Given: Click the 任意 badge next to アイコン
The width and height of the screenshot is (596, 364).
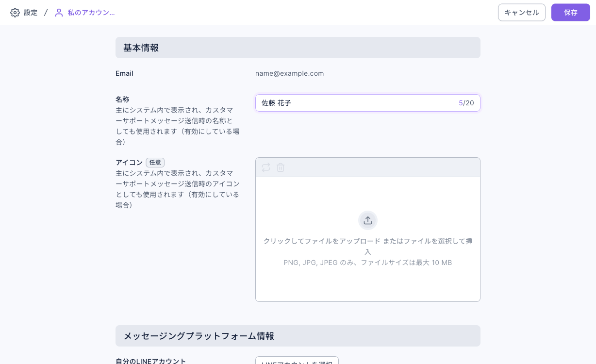Looking at the screenshot, I should pos(155,163).
